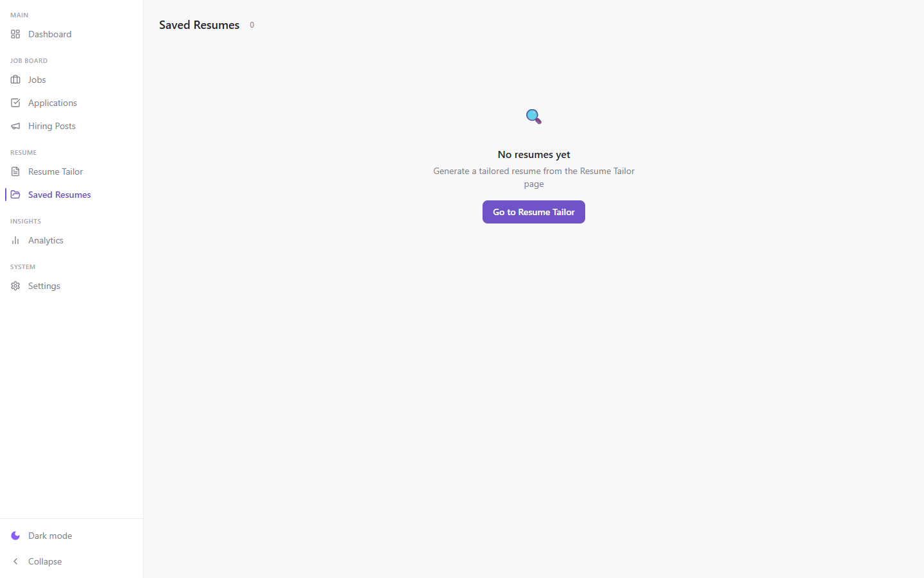Click the 'Generate a tailored resume' description text

tap(534, 177)
